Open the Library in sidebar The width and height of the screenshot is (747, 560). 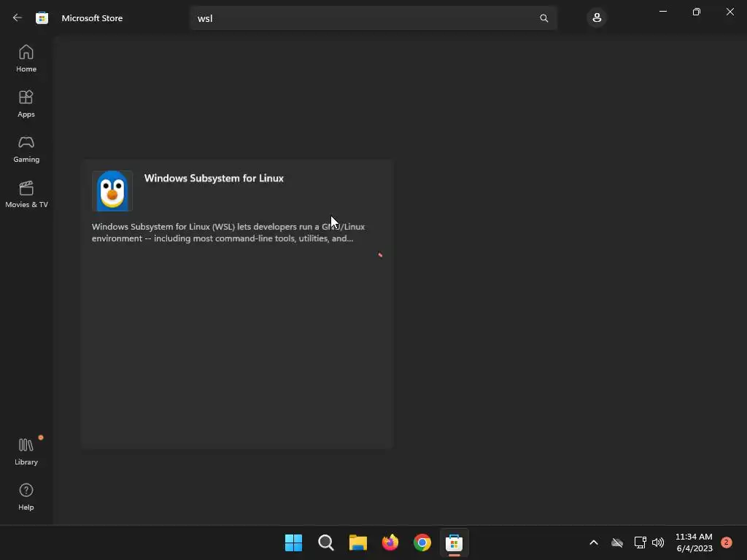[26, 451]
